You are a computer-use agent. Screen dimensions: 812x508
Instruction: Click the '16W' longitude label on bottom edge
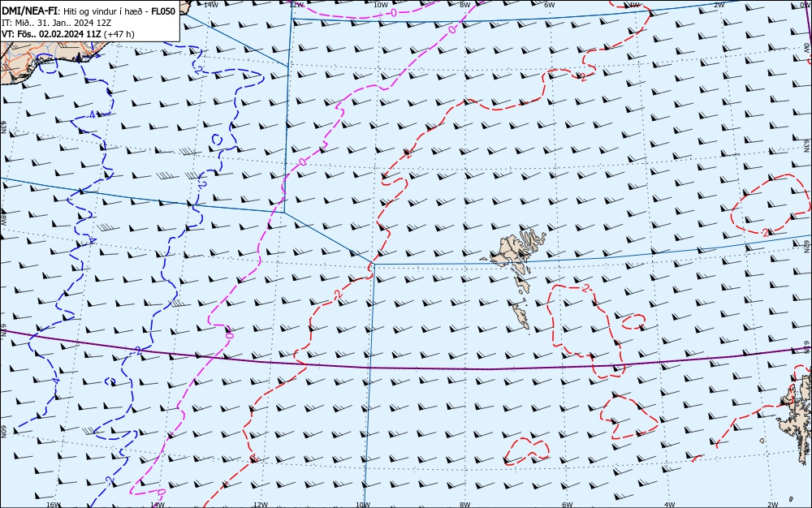click(x=54, y=505)
